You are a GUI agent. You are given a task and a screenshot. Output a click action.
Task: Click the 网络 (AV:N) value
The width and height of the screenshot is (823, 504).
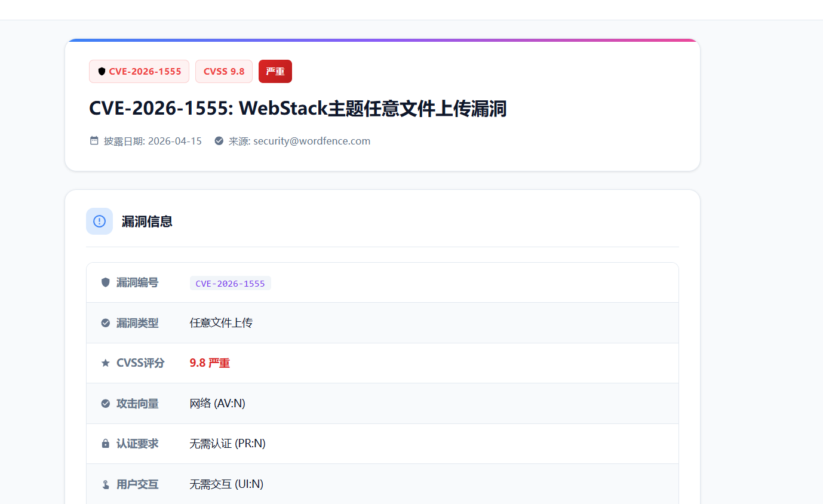coord(217,404)
